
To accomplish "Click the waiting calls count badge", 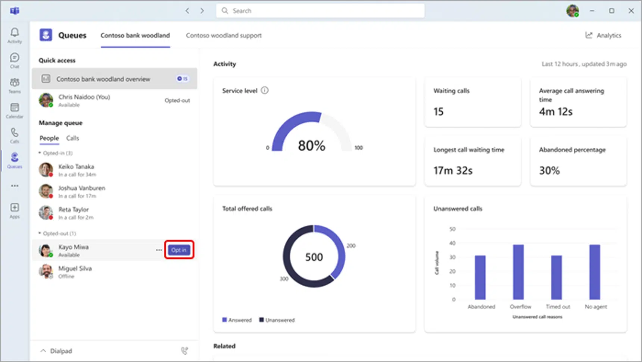I will (183, 79).
